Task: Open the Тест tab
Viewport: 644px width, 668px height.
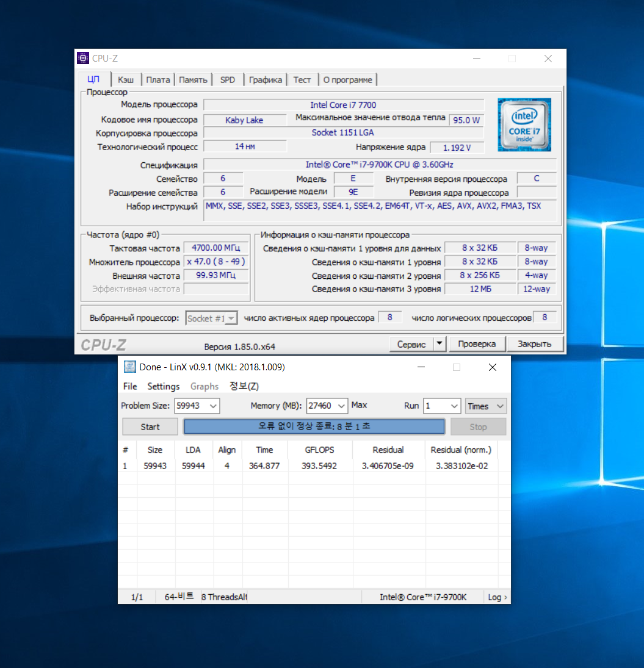Action: (x=302, y=80)
